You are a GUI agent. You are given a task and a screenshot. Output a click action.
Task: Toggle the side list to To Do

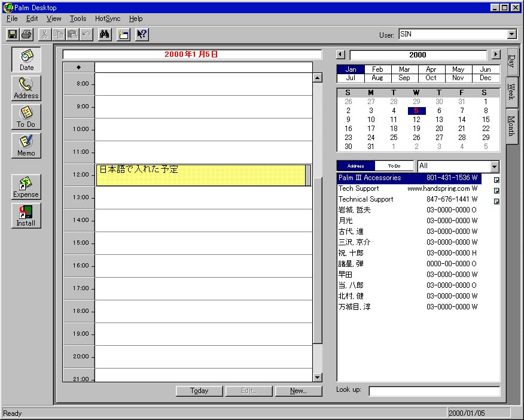pos(394,166)
